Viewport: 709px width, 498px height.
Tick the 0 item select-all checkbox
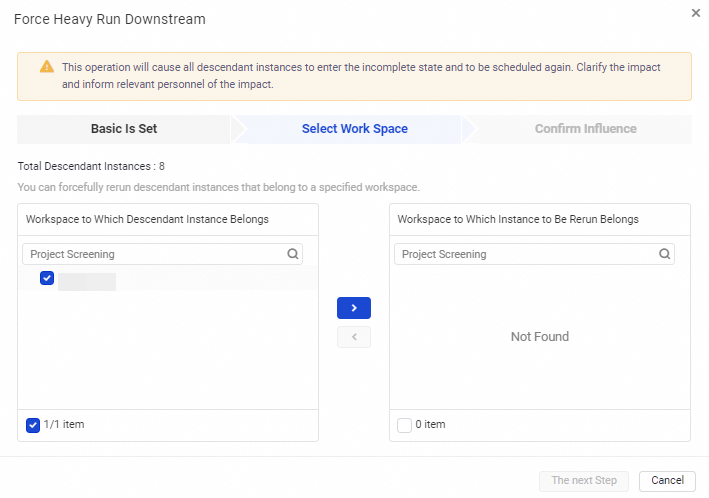pyautogui.click(x=404, y=425)
